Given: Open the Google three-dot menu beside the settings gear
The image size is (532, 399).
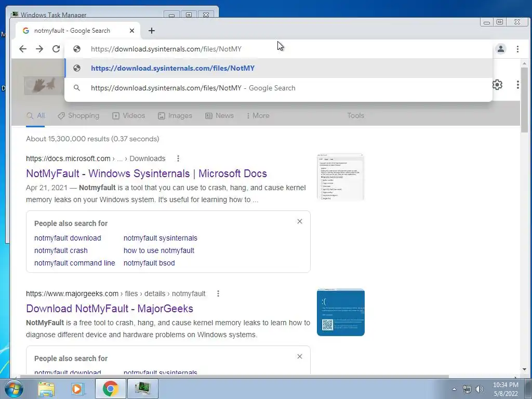Looking at the screenshot, I should click(x=518, y=85).
